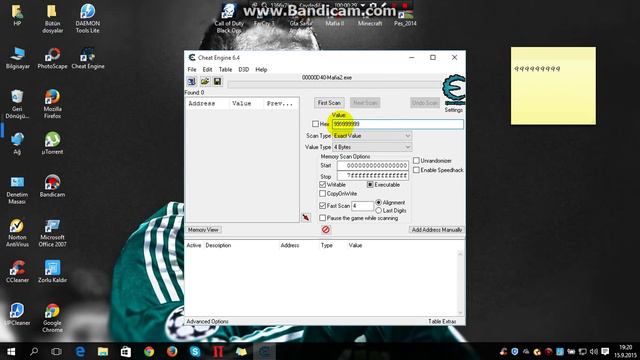Open the Scan Type dropdown

372,136
